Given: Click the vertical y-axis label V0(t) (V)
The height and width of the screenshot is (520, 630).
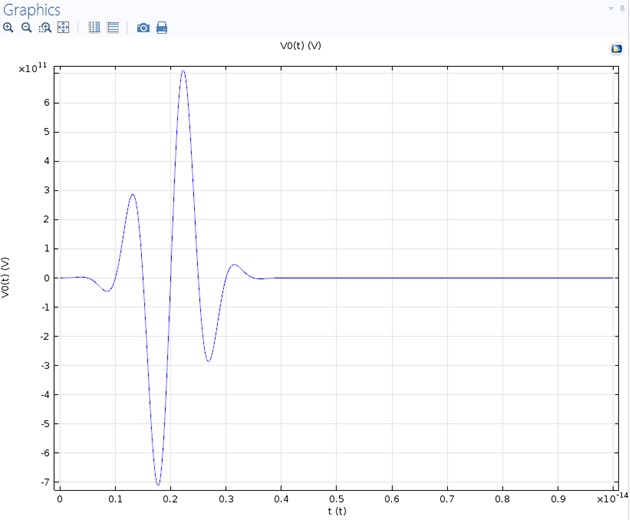Looking at the screenshot, I should 7,278.
